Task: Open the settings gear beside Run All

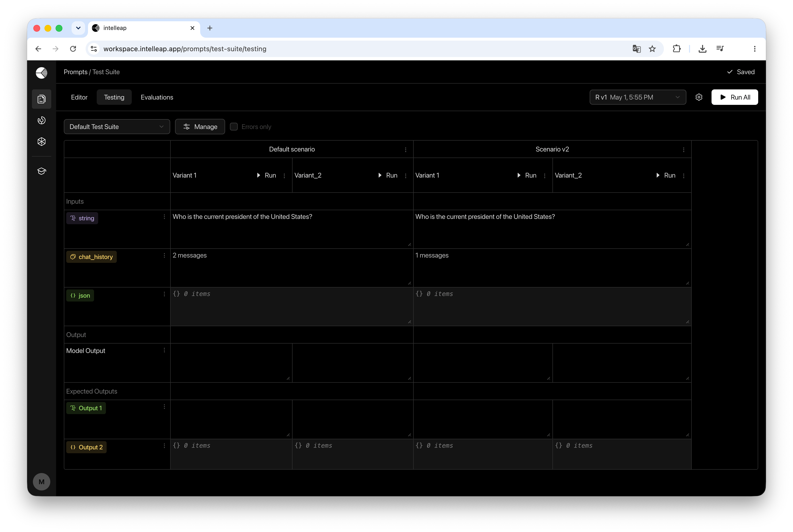Action: tap(699, 97)
